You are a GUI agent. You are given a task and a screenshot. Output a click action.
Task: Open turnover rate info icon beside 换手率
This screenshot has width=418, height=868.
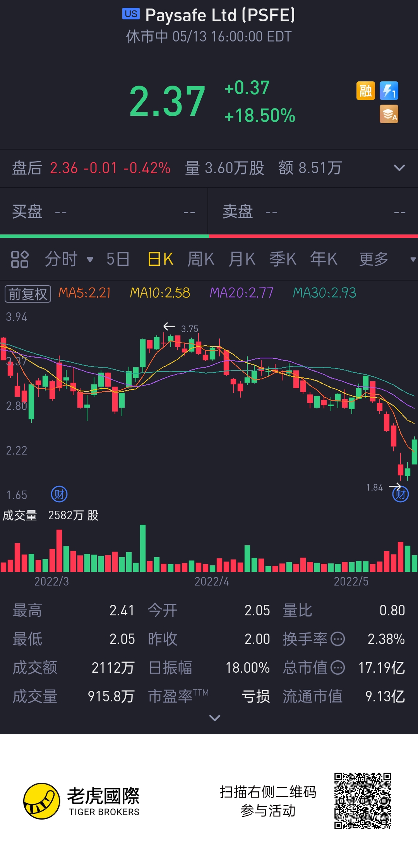coord(338,639)
